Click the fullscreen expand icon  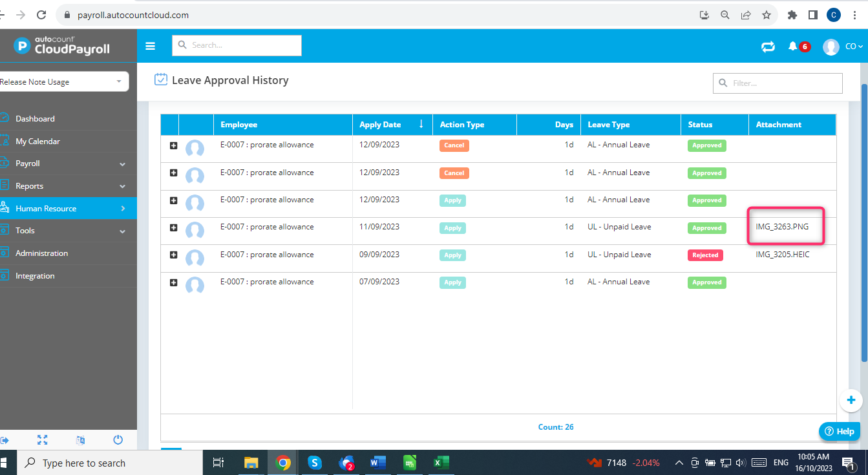pyautogui.click(x=43, y=440)
